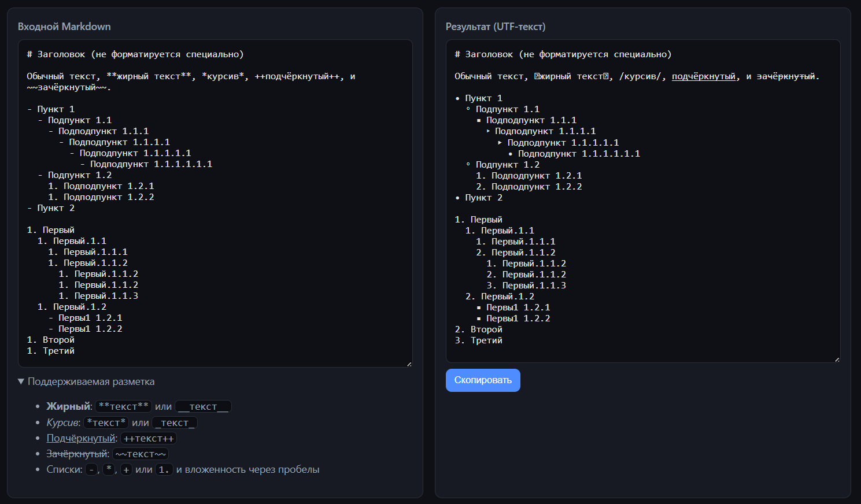Click the plus list-marker code chip
The width and height of the screenshot is (861, 504).
click(126, 469)
